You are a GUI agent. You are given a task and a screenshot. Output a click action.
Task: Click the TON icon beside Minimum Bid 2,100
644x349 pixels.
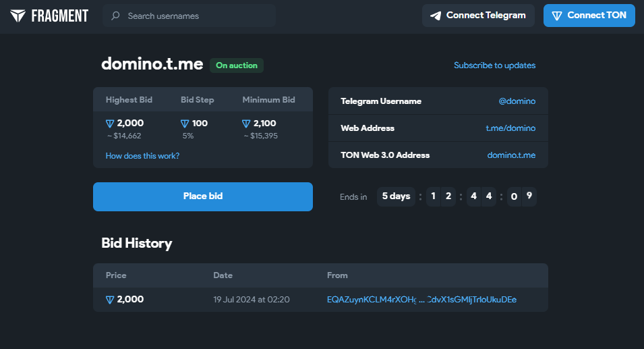(246, 124)
